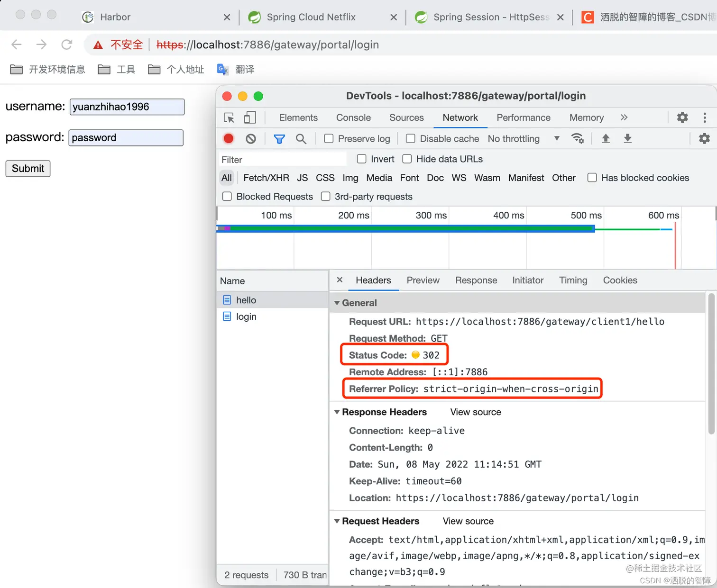Viewport: 717px width, 588px height.
Task: Open the Memory panel
Action: (x=587, y=118)
